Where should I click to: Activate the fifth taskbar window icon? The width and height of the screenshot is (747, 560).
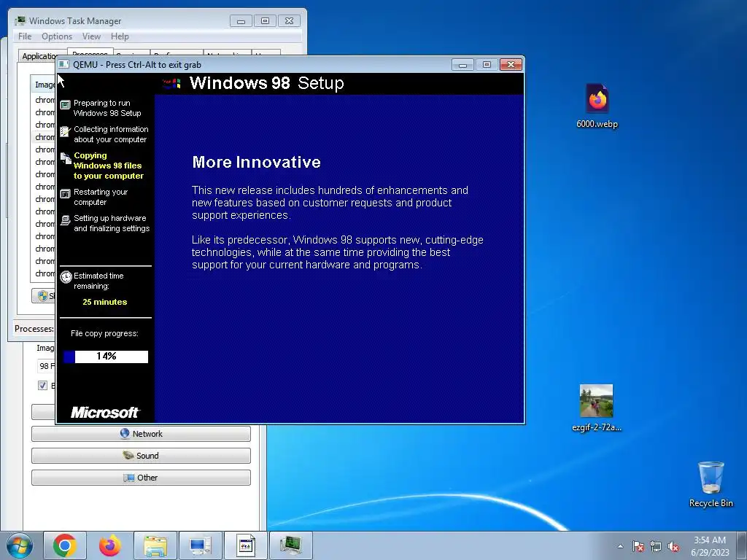[x=246, y=545]
